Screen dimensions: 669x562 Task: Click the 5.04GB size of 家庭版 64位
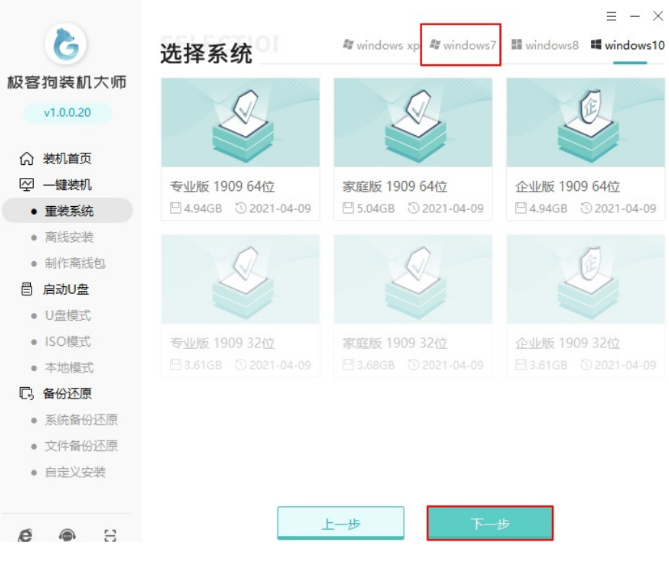[x=375, y=208]
